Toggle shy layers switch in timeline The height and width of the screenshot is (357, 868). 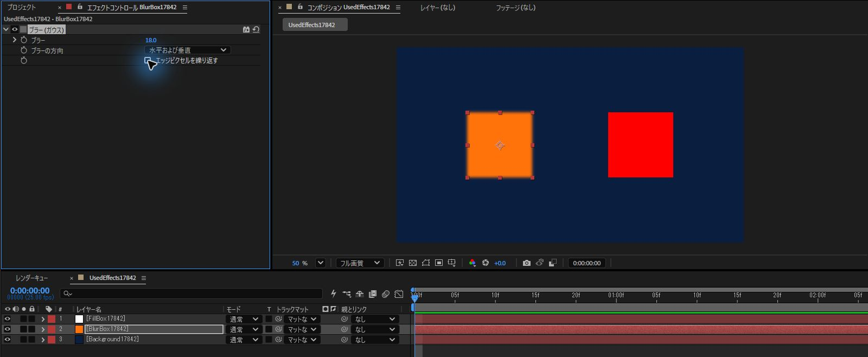360,294
